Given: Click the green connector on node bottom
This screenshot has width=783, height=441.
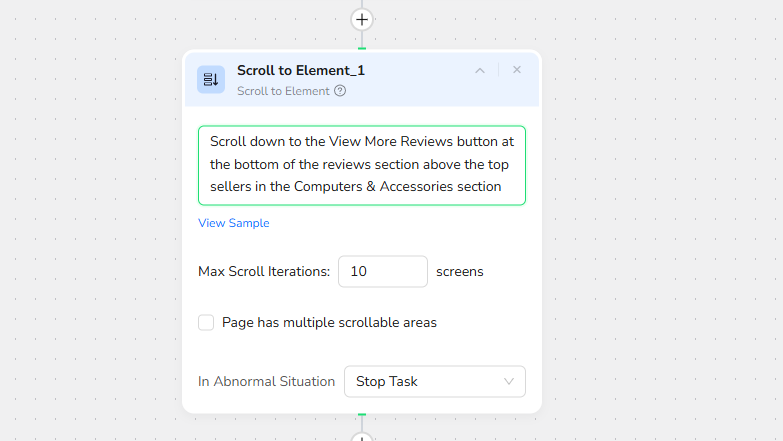Looking at the screenshot, I should (362, 414).
